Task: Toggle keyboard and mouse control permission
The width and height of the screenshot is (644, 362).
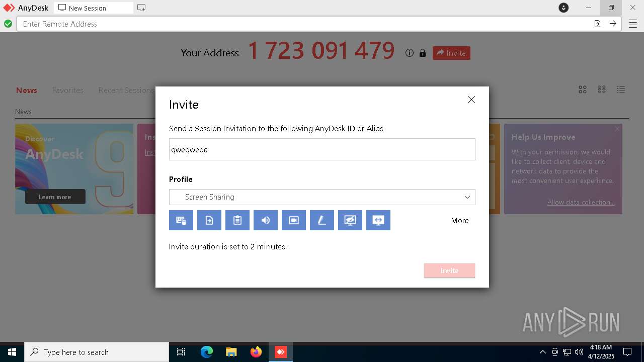Action: click(181, 220)
